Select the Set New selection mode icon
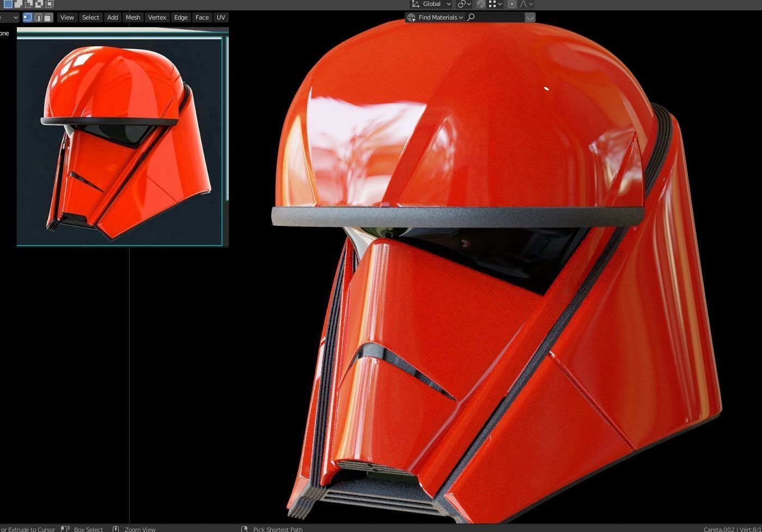Screen dimensions: 762x532 point(8,4)
